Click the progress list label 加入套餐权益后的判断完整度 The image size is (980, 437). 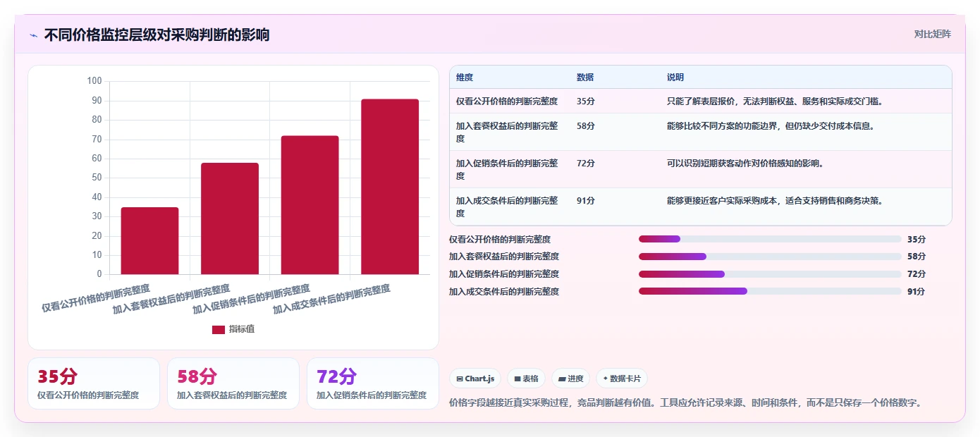[x=504, y=257]
